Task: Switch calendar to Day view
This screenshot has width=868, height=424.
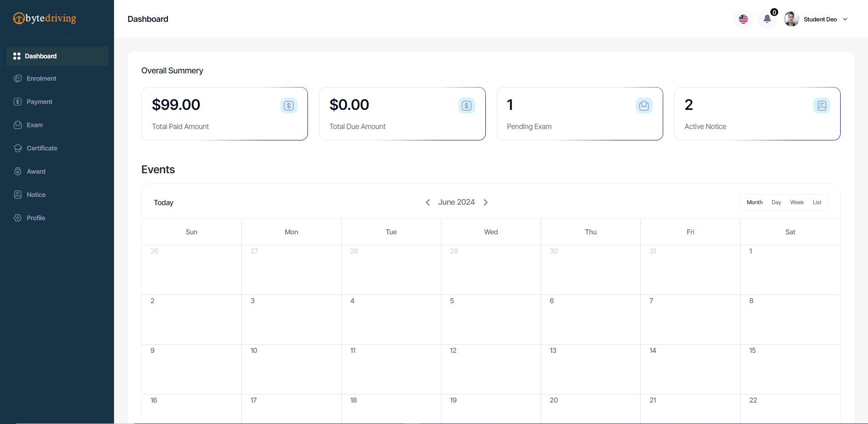Action: pyautogui.click(x=776, y=202)
